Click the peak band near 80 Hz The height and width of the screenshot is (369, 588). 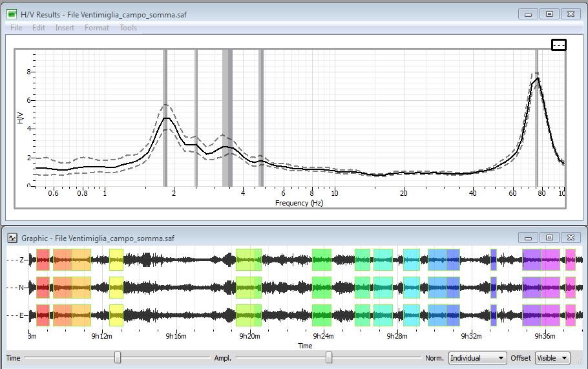tap(536, 118)
